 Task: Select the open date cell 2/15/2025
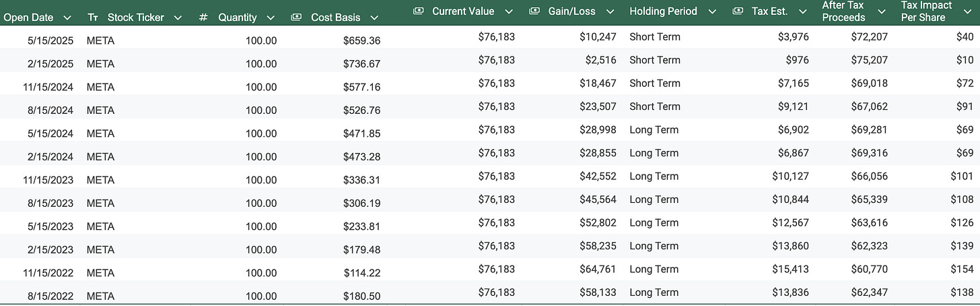50,64
